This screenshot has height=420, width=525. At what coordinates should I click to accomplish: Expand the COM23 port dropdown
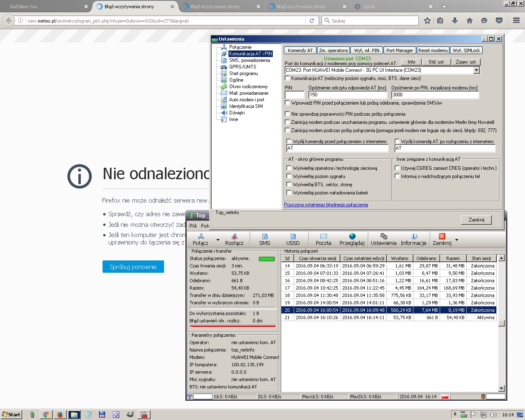(476, 70)
